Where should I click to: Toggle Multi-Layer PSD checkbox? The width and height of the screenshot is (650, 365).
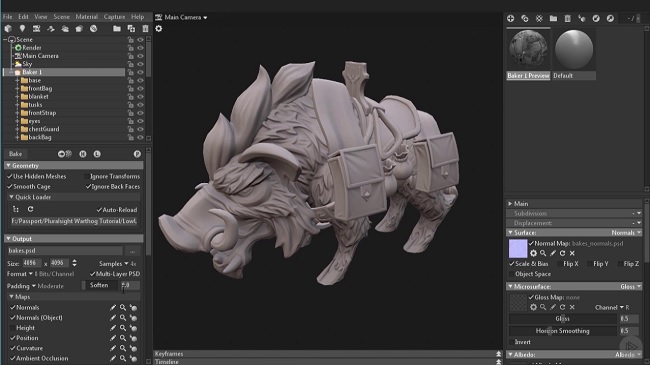tap(92, 274)
